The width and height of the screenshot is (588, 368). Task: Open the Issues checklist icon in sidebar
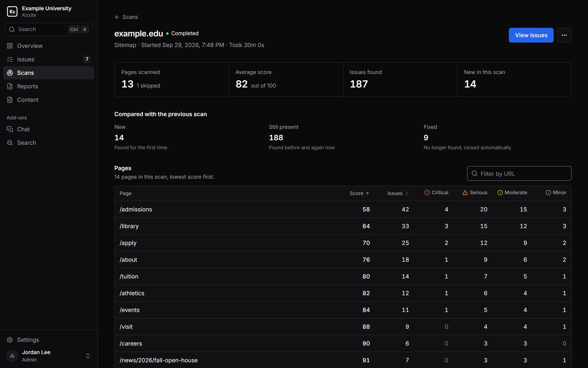coord(10,59)
